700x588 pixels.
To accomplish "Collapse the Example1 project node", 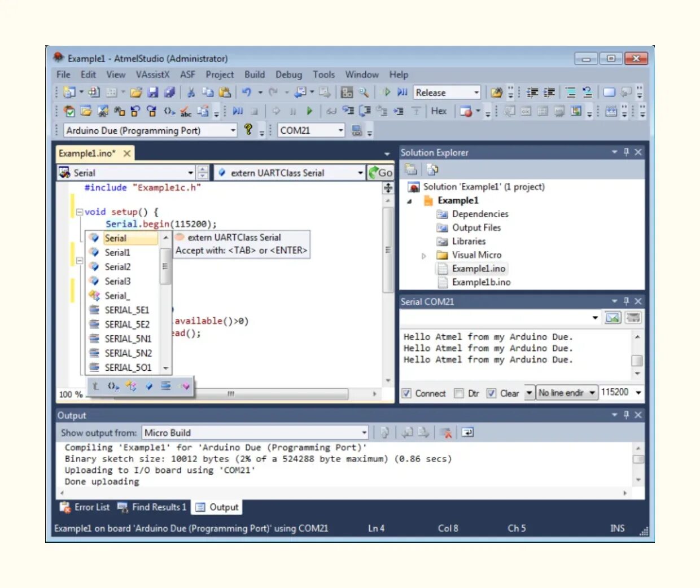I will pyautogui.click(x=409, y=201).
